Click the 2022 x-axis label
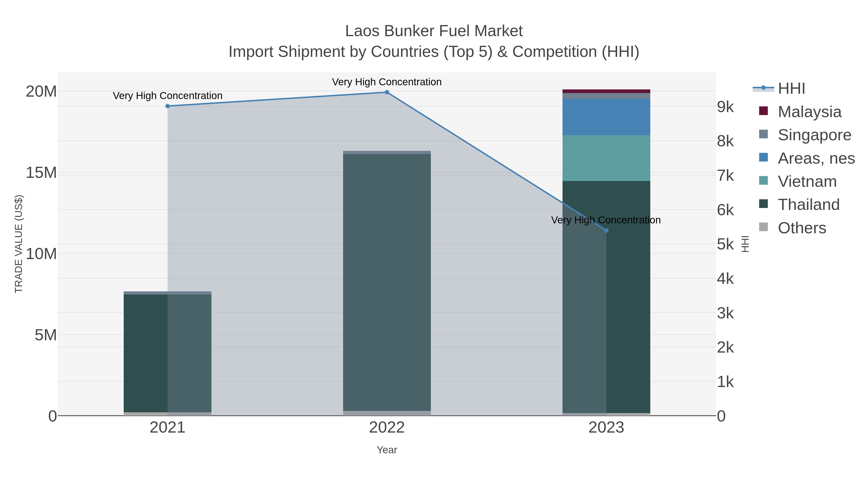868x488 pixels. click(387, 428)
